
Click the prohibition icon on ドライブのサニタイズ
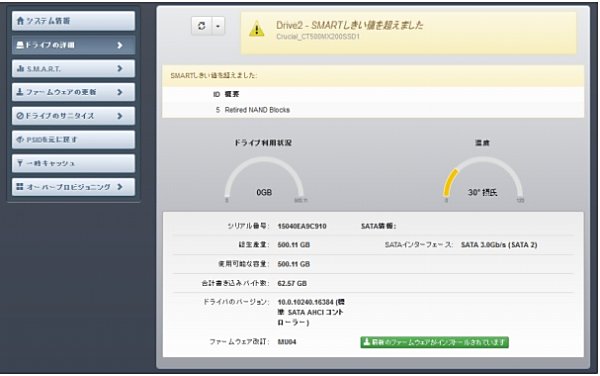coord(20,116)
